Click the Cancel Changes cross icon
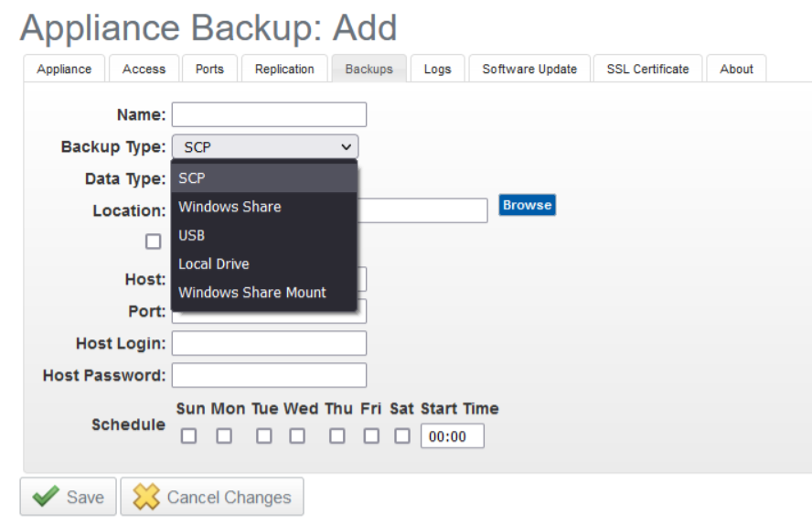Viewport: 812px width, 526px height. (146, 498)
